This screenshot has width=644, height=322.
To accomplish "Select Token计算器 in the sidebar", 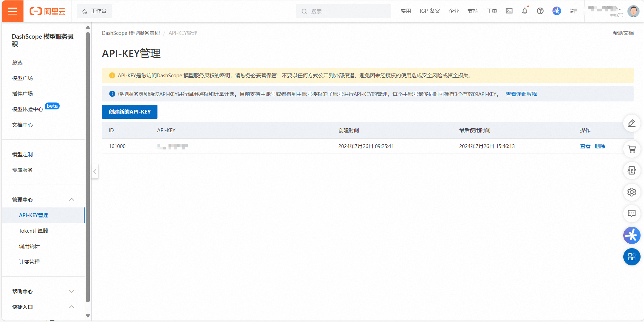I will coord(34,231).
